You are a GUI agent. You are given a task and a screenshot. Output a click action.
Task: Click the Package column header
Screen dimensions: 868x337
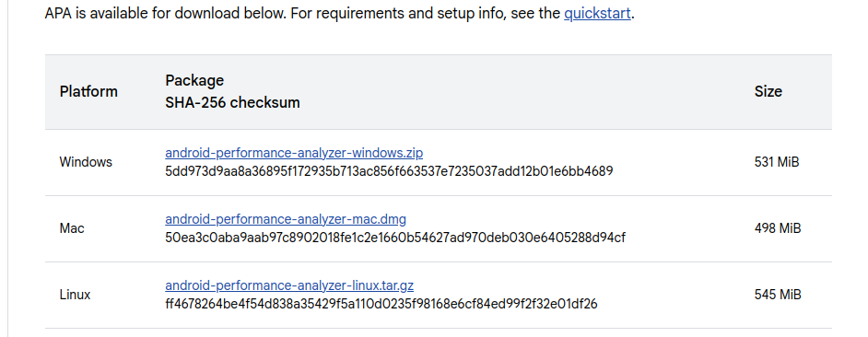point(194,80)
